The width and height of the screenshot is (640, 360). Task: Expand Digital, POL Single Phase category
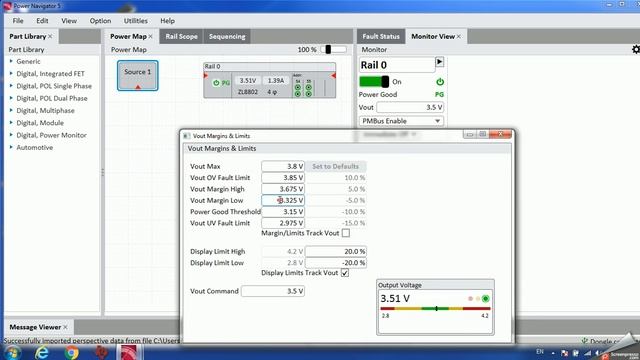coord(11,86)
